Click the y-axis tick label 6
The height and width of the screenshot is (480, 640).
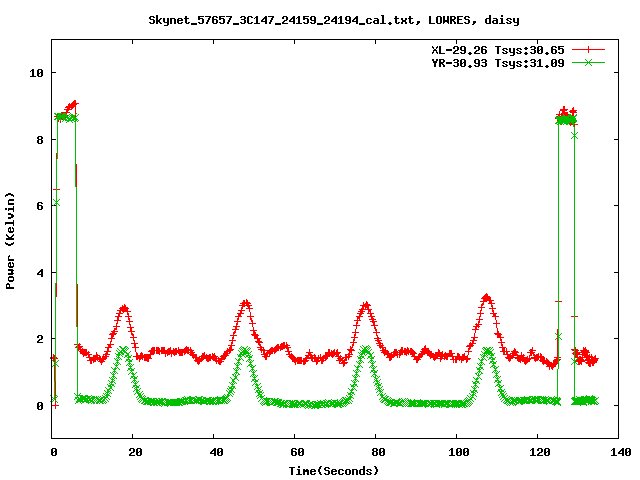coord(40,206)
